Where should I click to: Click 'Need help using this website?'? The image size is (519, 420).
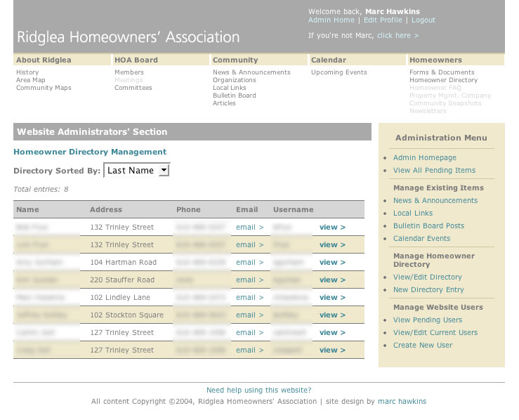(258, 391)
